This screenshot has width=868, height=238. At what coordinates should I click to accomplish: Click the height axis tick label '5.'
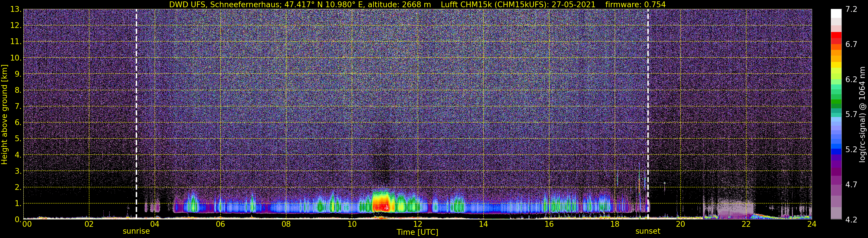coord(18,139)
